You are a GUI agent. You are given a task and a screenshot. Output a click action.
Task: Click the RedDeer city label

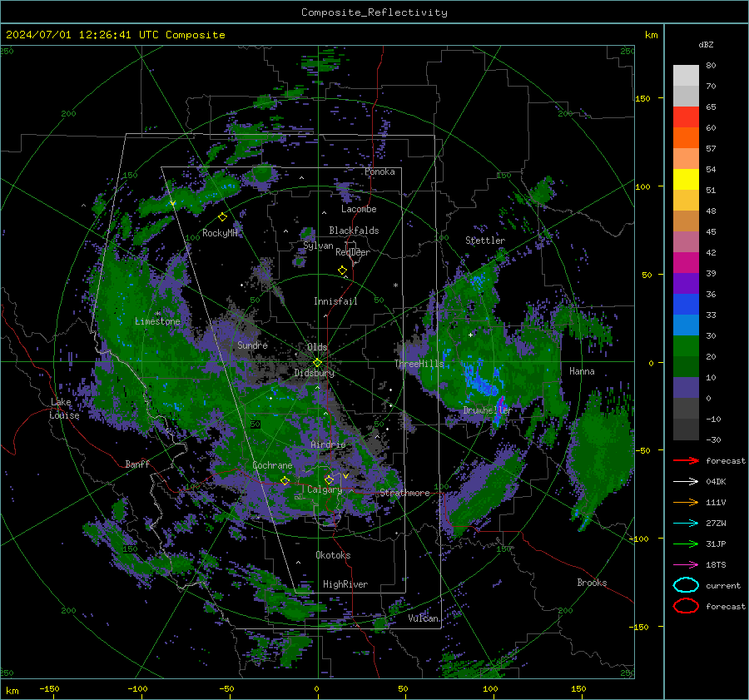pos(353,252)
